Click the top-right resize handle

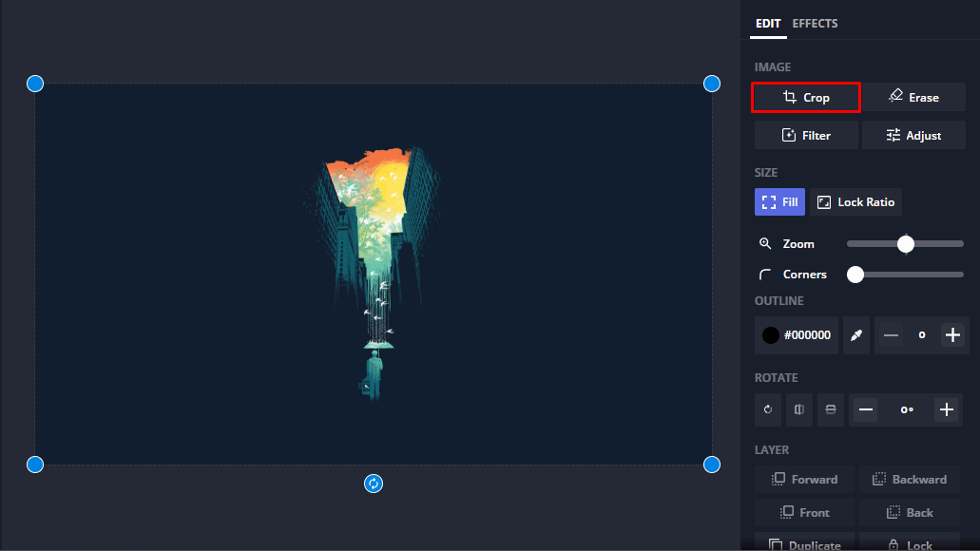click(712, 84)
